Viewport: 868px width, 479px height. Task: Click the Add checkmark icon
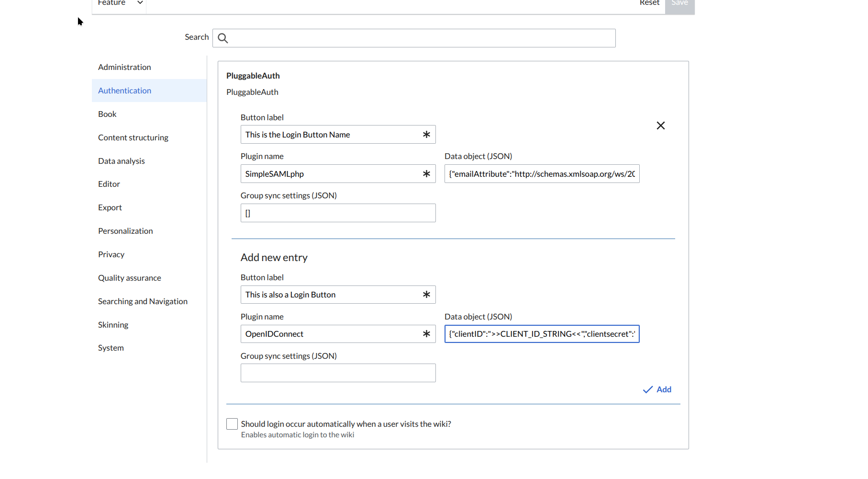point(647,390)
